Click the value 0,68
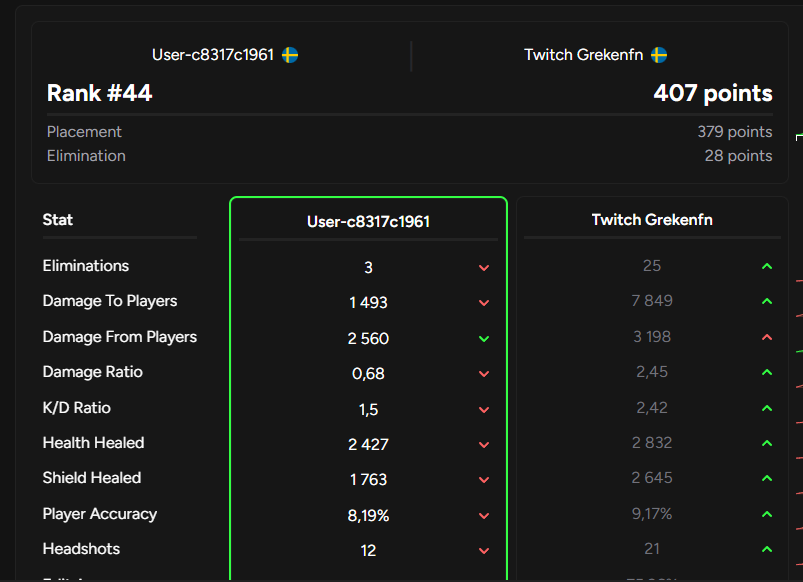 (368, 374)
